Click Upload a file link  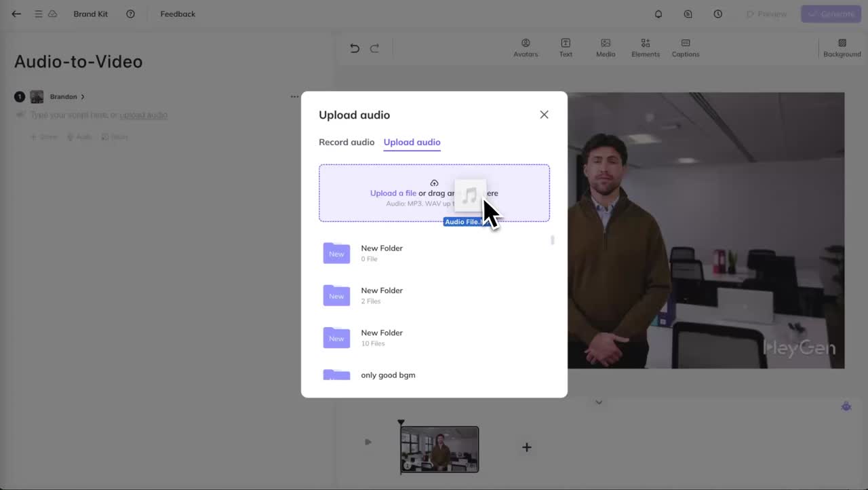click(393, 193)
